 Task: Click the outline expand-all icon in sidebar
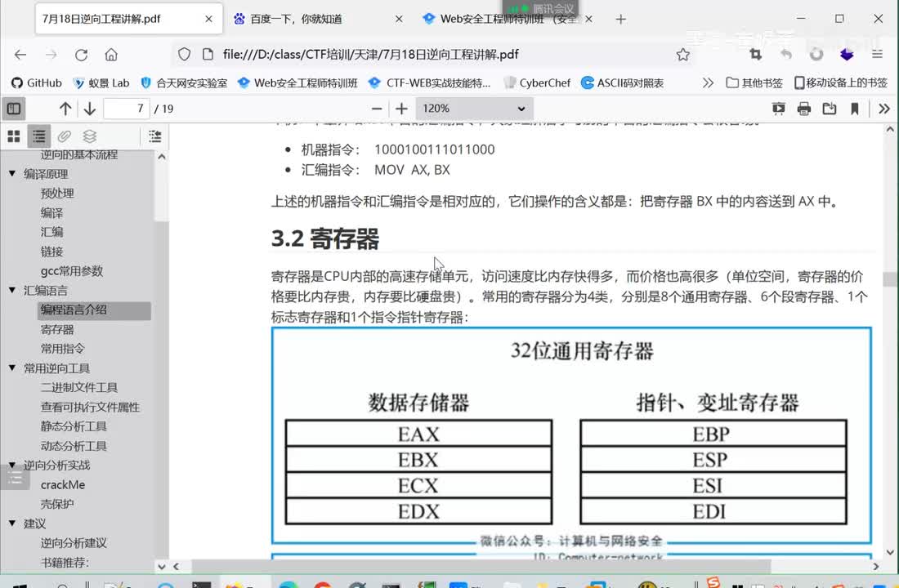pos(154,136)
